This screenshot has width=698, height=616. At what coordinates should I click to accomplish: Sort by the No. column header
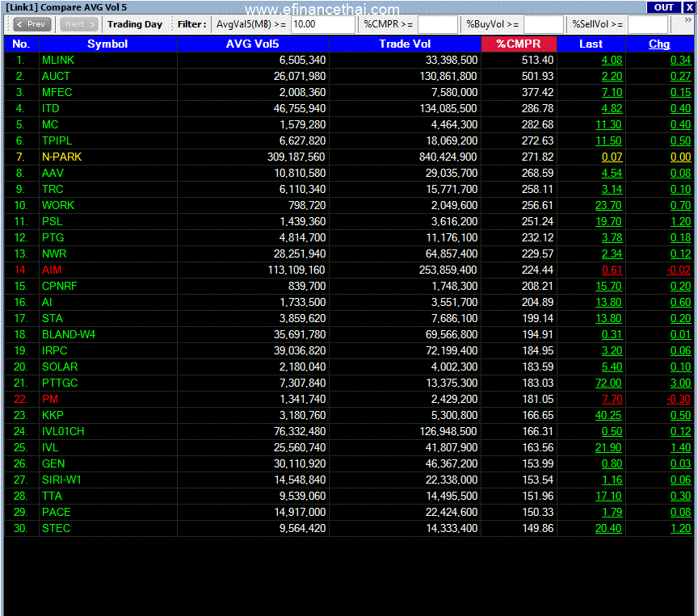[x=21, y=44]
